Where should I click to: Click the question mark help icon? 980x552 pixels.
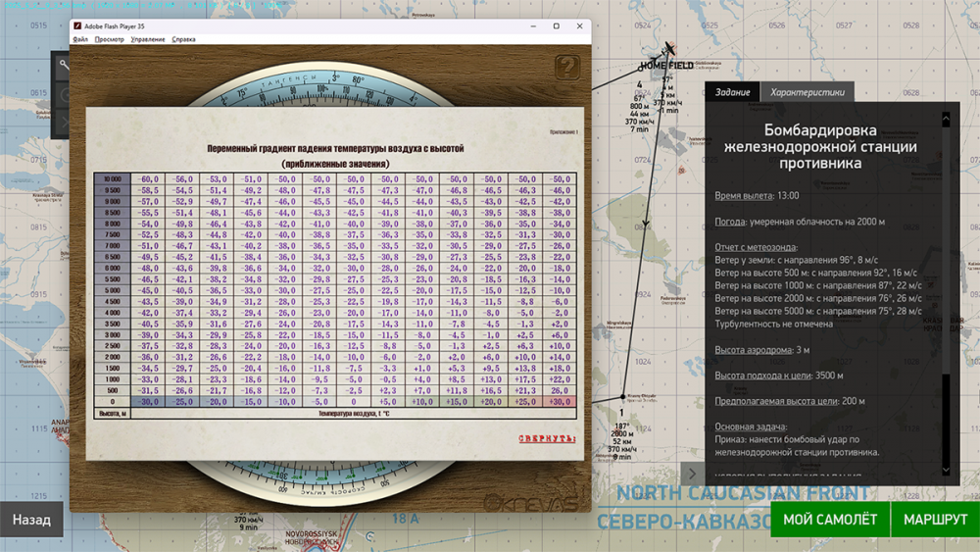point(567,68)
